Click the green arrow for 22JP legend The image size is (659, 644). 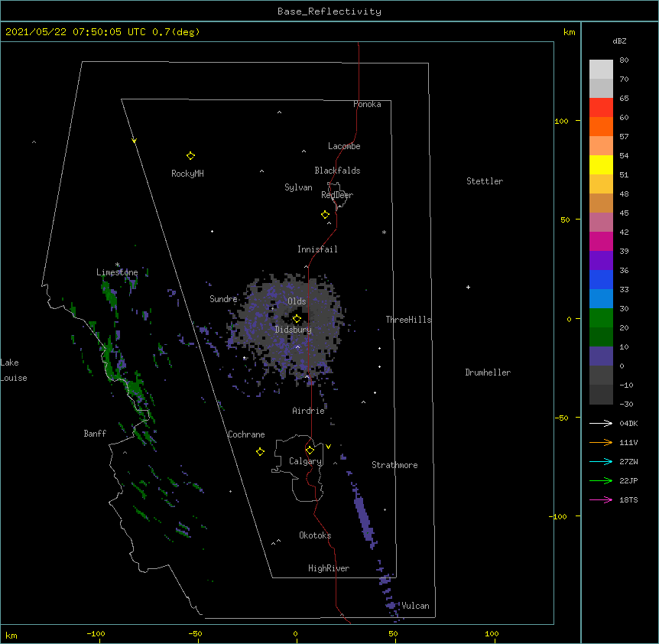point(601,480)
